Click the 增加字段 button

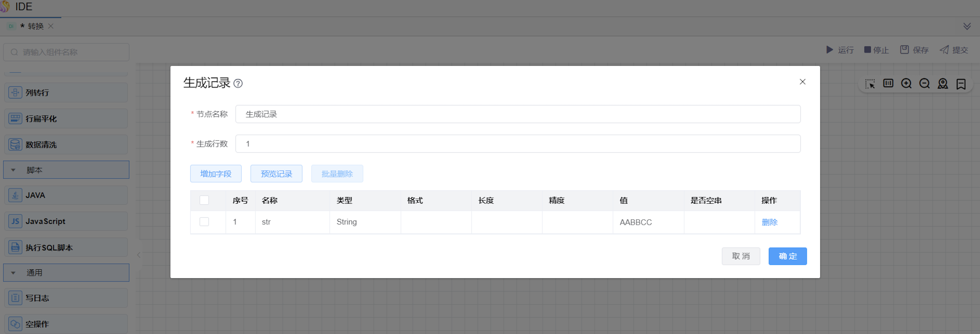click(x=216, y=174)
